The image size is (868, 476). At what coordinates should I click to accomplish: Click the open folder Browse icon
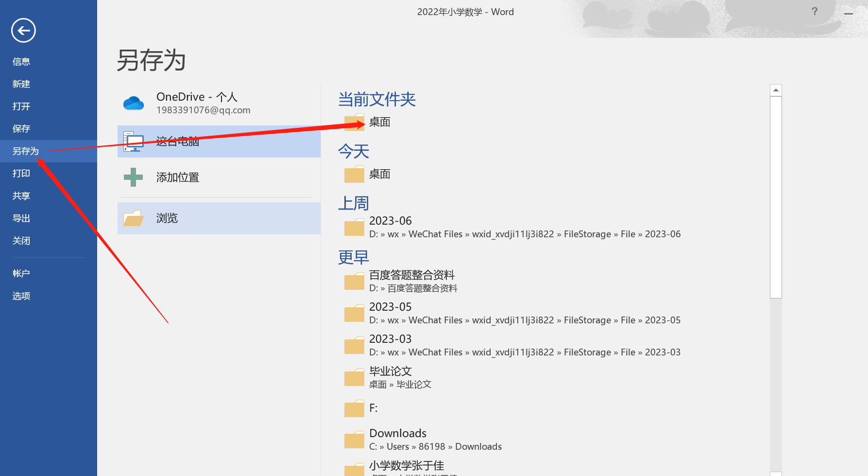click(x=134, y=218)
